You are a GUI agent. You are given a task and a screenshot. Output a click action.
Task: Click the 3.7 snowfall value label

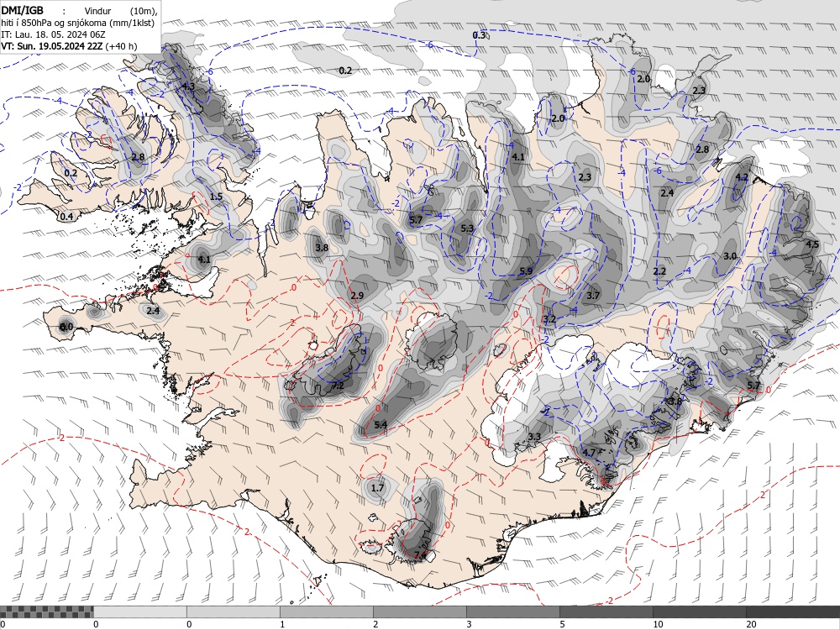point(593,295)
